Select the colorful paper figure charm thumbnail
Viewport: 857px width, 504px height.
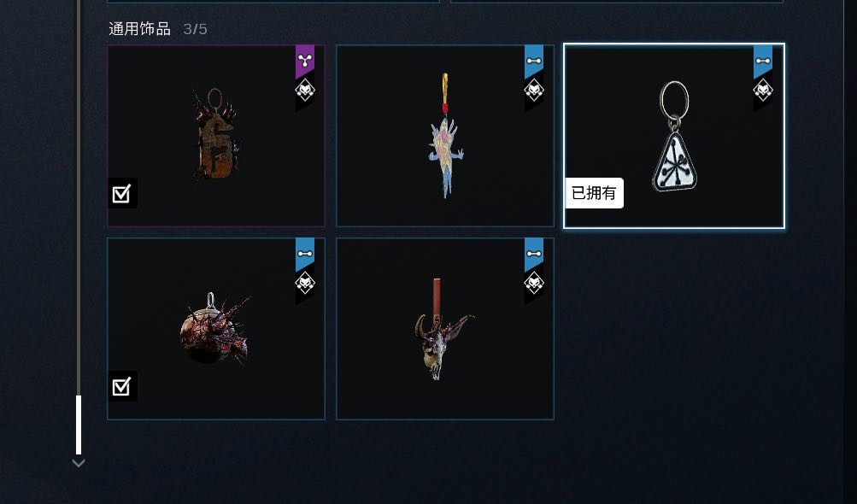click(445, 136)
